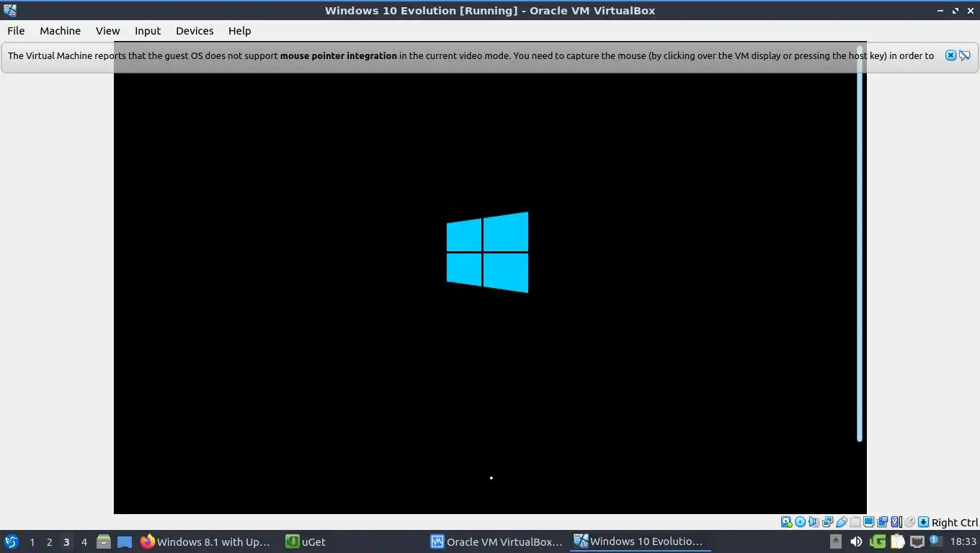
Task: Click shared folders status icon
Action: [x=855, y=522]
